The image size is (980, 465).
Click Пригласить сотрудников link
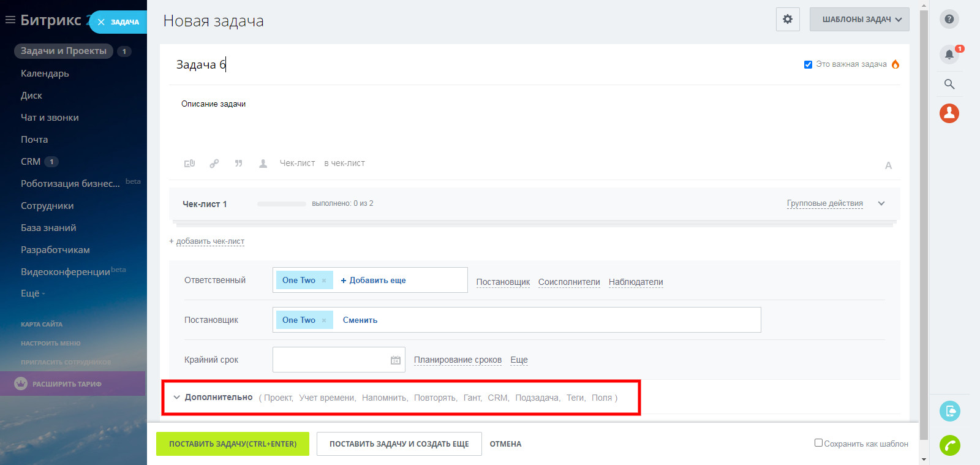[x=66, y=363]
